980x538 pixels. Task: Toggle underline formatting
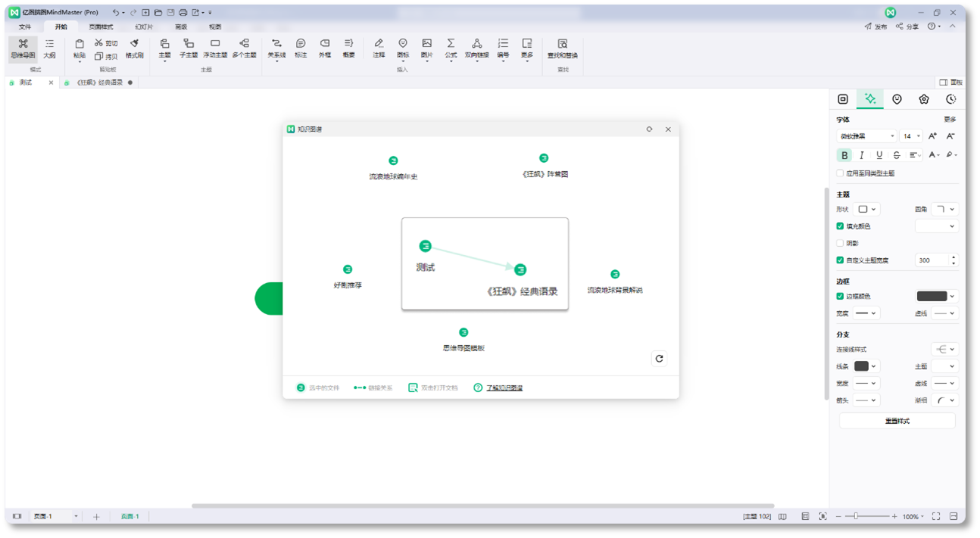click(879, 155)
